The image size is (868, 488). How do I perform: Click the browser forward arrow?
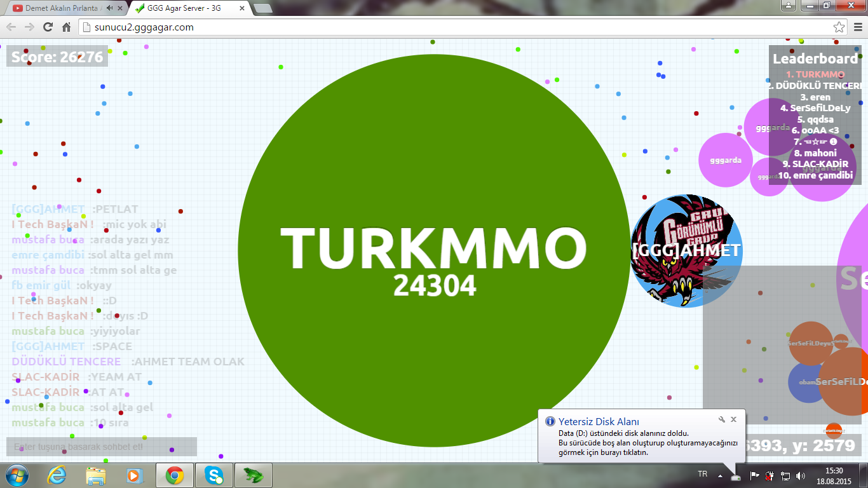[x=29, y=27]
